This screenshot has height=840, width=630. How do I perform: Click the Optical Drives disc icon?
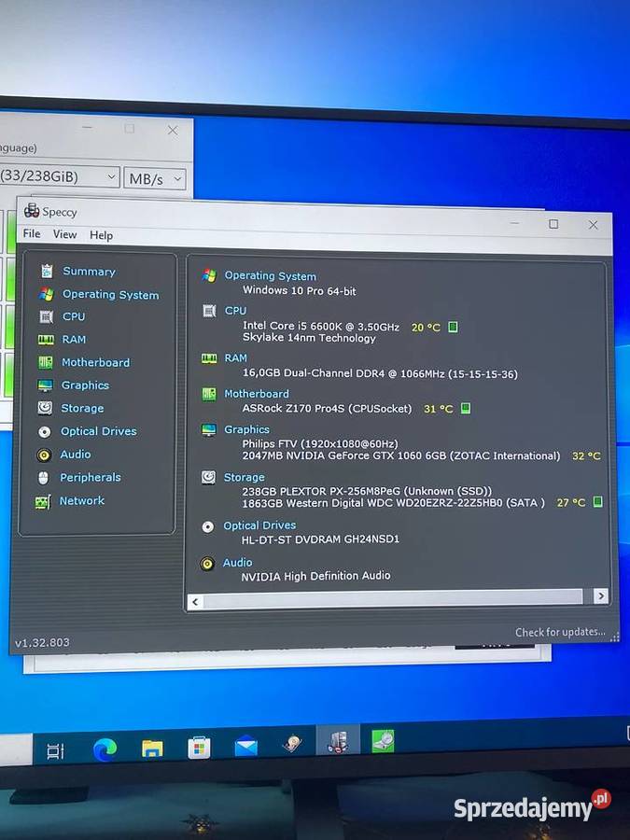[44, 431]
